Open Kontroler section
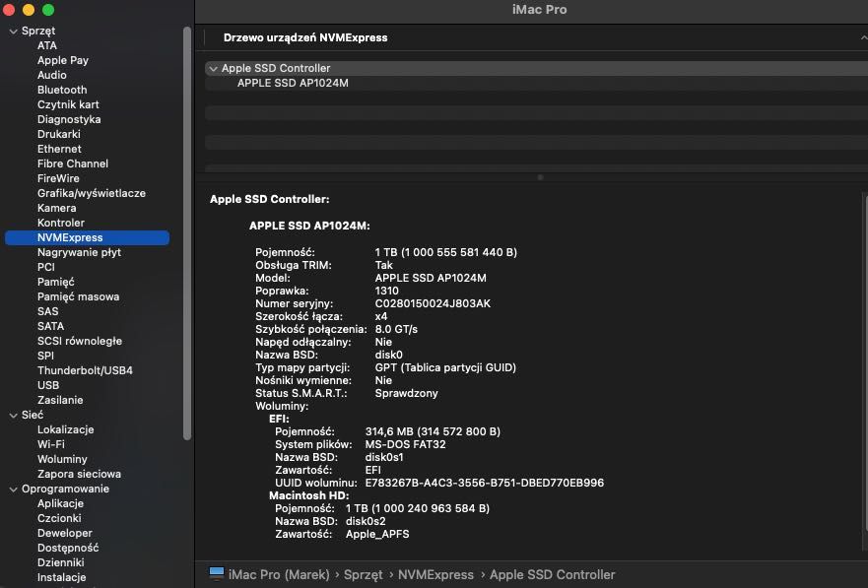 61,223
